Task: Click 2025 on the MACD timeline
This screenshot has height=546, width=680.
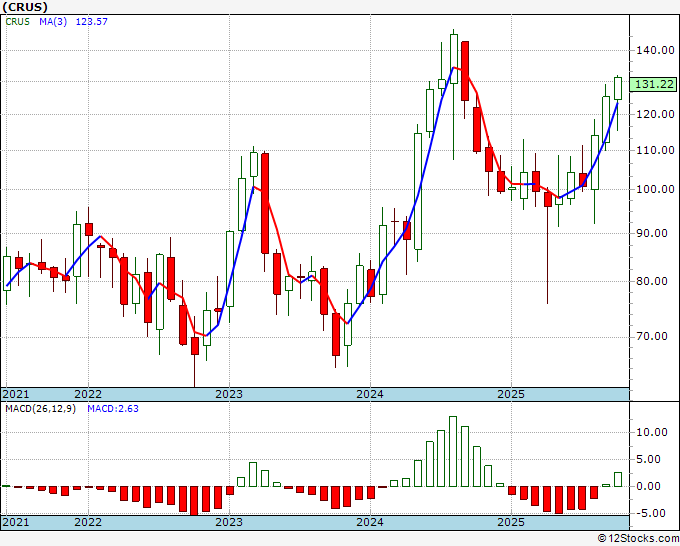Action: tap(511, 522)
